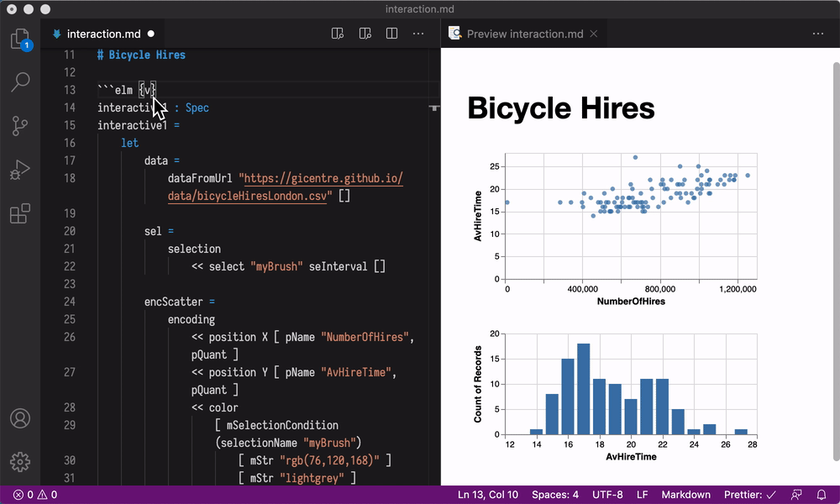Viewport: 840px width, 504px height.
Task: Click 'seInterval' on line 22
Action: pyautogui.click(x=338, y=267)
